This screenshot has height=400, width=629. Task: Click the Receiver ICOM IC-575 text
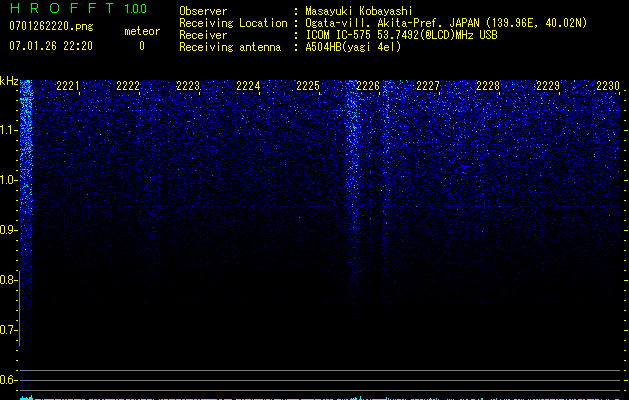point(401,35)
